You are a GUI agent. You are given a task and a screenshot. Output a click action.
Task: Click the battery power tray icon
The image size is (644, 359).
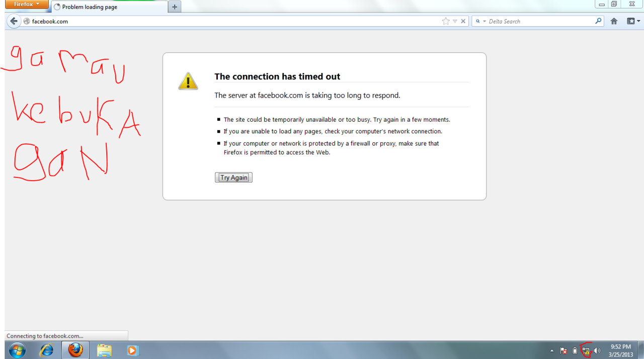[575, 350]
